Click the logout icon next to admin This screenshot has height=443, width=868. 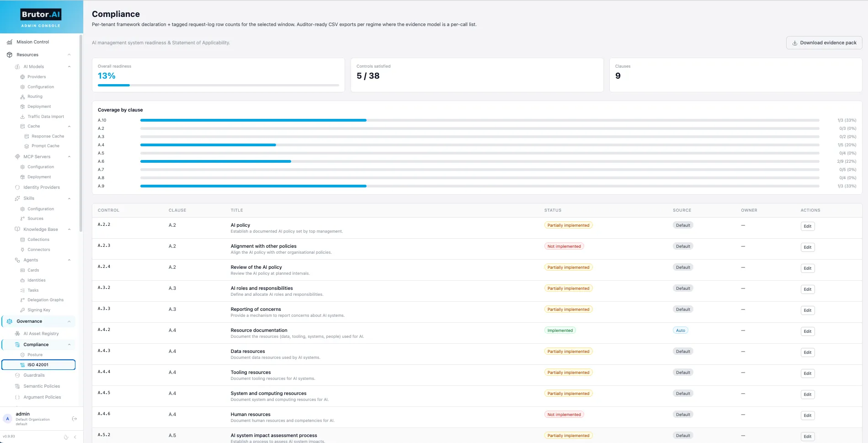coord(75,419)
